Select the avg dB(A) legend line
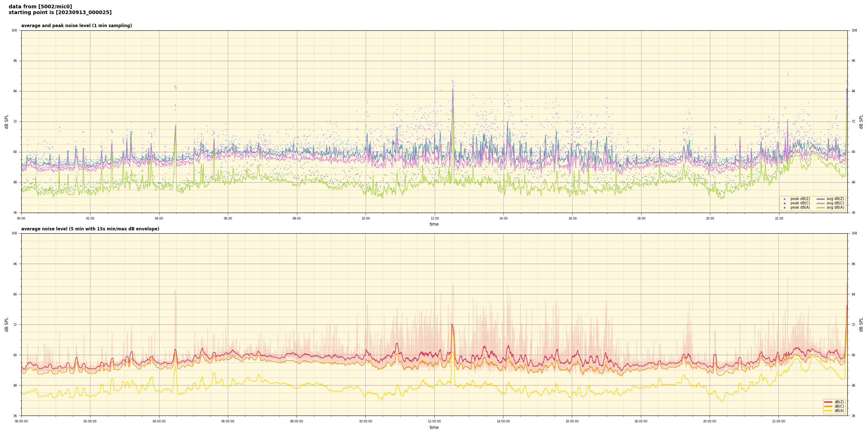 [821, 208]
